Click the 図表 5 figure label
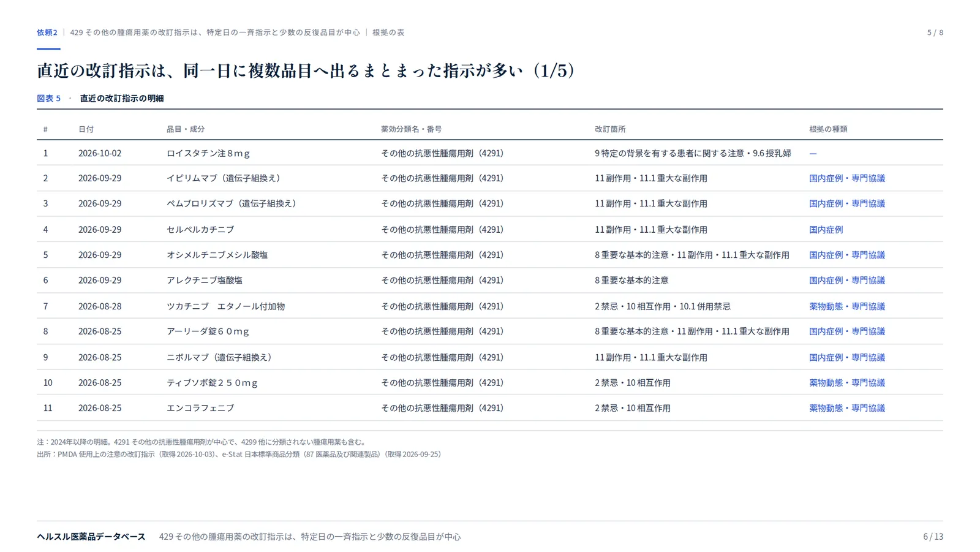 coord(49,98)
